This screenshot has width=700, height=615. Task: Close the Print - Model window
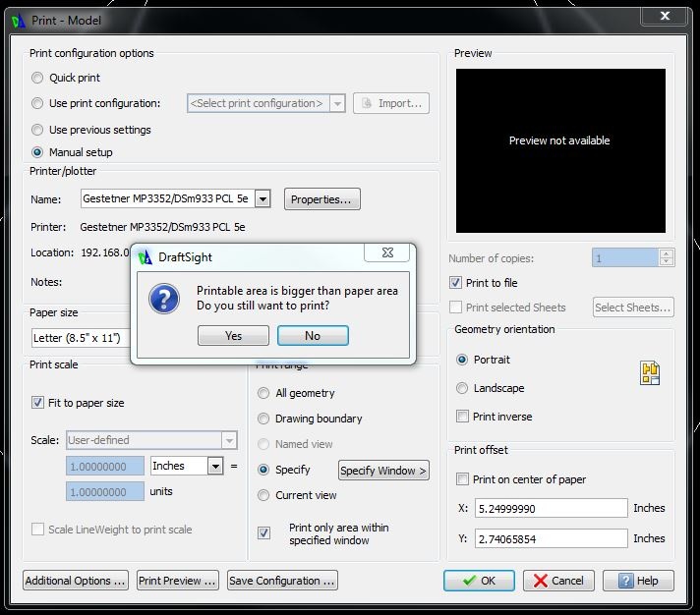pyautogui.click(x=665, y=16)
